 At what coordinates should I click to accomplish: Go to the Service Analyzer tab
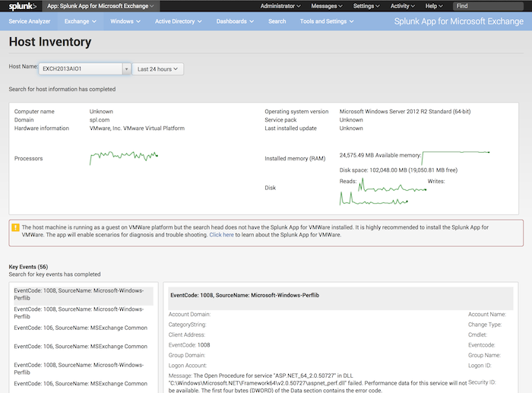(x=30, y=21)
